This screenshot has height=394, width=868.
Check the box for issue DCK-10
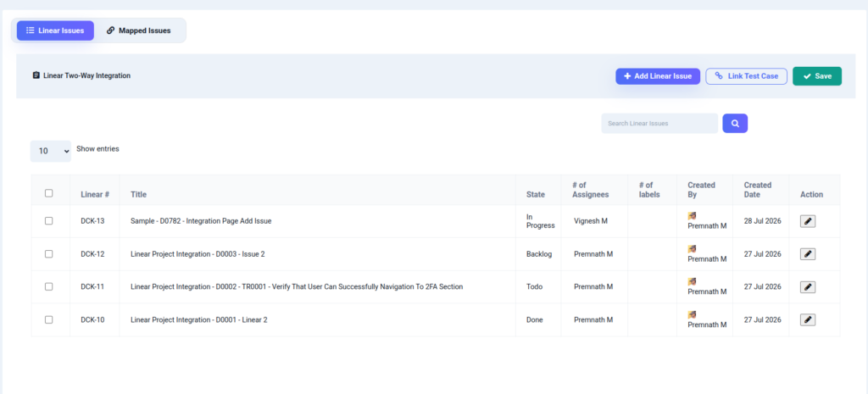pyautogui.click(x=48, y=319)
